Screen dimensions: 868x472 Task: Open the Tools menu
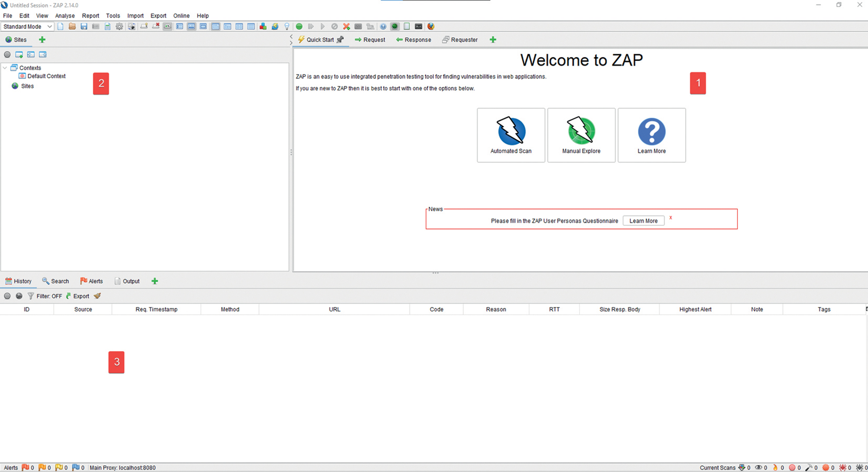tap(113, 15)
